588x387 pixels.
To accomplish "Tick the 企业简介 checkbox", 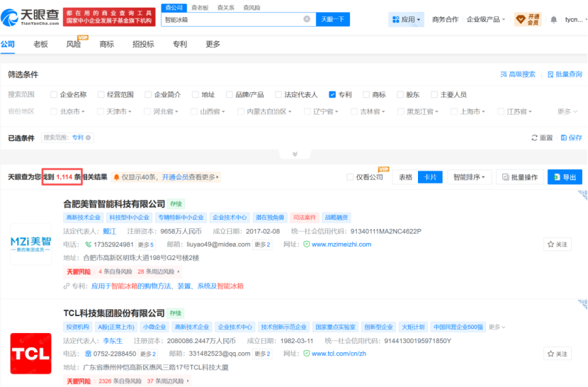I will (148, 94).
